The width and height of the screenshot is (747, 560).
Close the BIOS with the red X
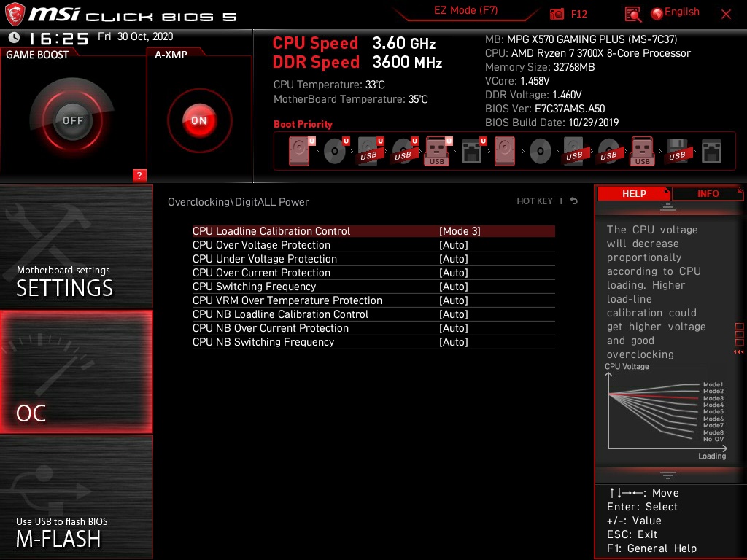(x=726, y=15)
